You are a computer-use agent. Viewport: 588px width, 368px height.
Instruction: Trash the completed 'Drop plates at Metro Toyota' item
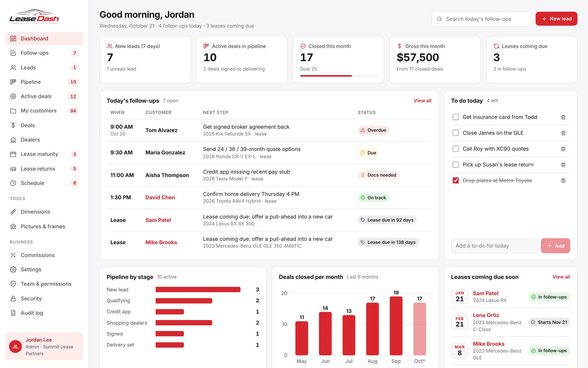point(563,181)
